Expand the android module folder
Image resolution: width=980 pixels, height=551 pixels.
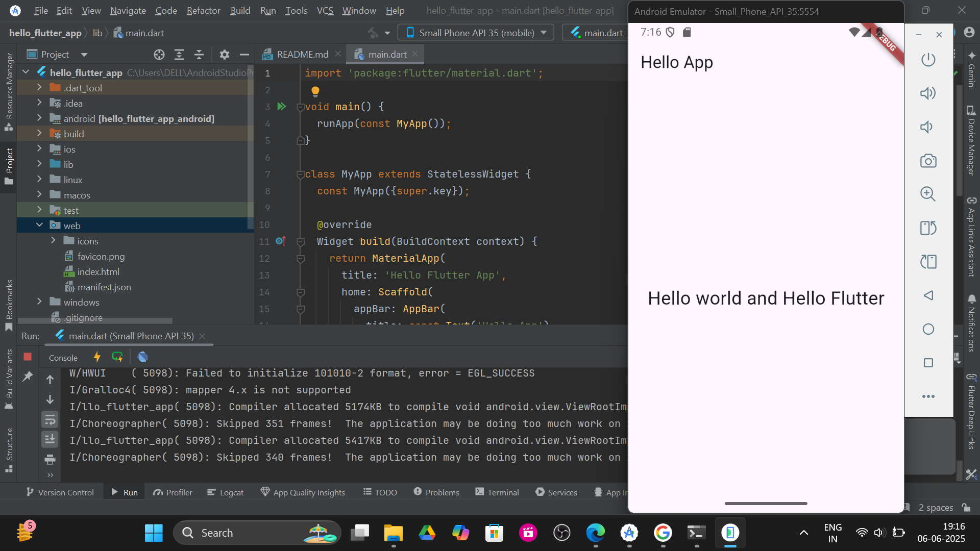(x=39, y=118)
